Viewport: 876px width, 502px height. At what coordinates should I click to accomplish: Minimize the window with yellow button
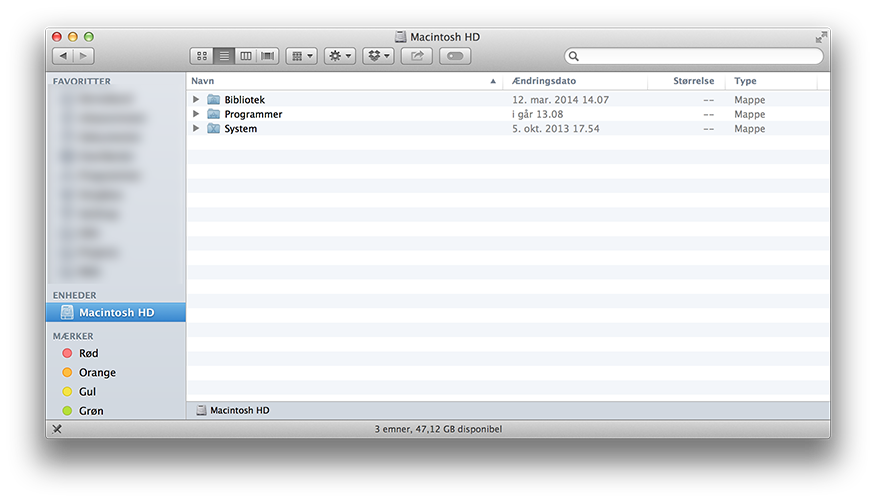(x=73, y=37)
